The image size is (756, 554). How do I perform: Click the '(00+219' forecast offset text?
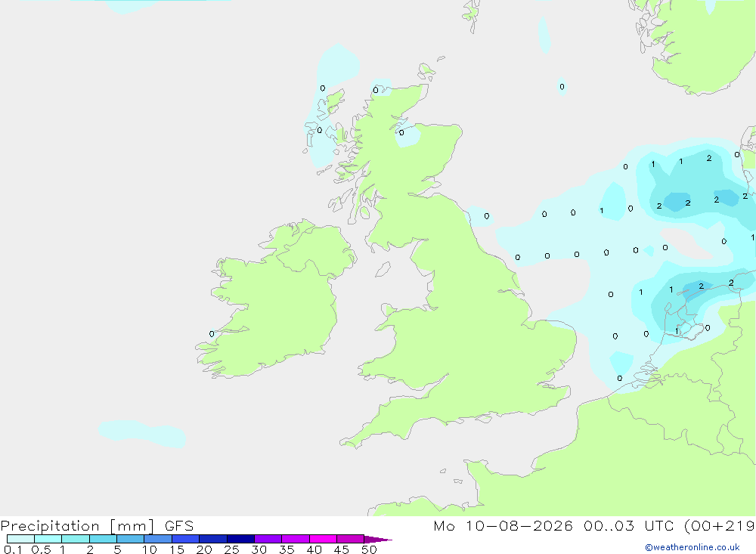(x=720, y=526)
